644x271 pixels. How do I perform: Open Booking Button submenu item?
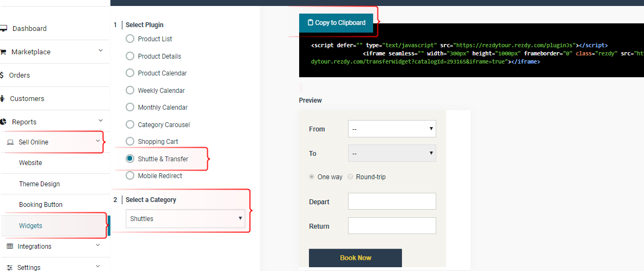[41, 205]
